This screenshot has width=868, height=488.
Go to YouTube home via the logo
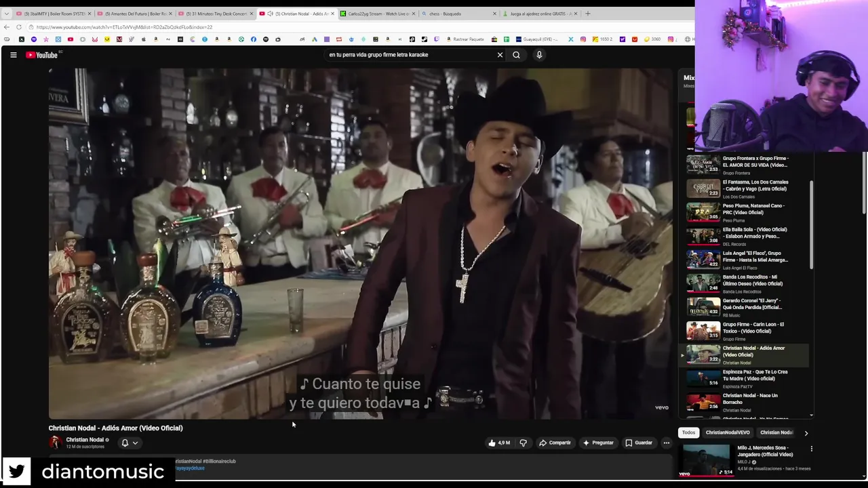42,55
